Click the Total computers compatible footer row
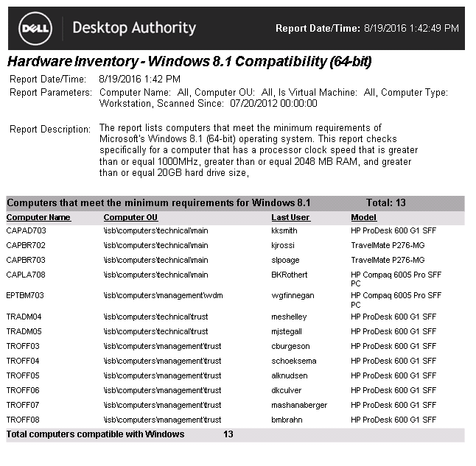The width and height of the screenshot is (476, 466). tap(96, 434)
